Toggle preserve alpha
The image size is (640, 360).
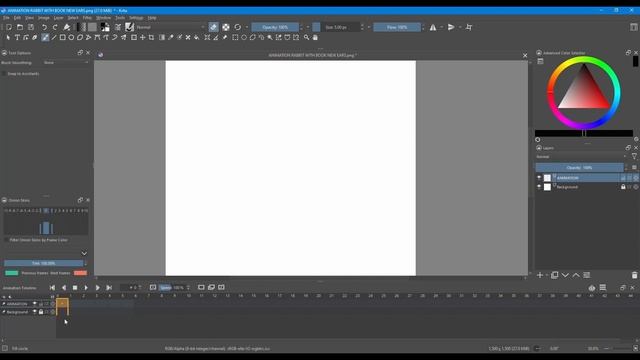point(226,27)
